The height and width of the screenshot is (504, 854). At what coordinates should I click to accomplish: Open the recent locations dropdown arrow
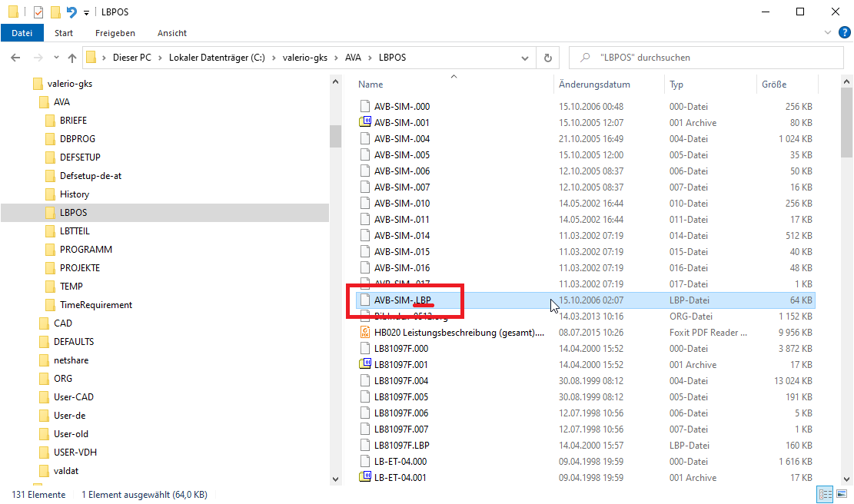pos(55,58)
